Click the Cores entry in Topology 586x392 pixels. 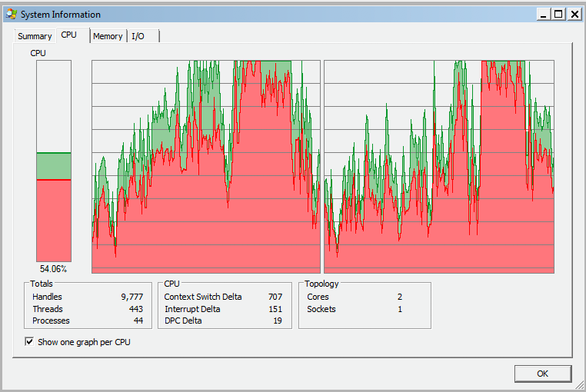click(318, 297)
